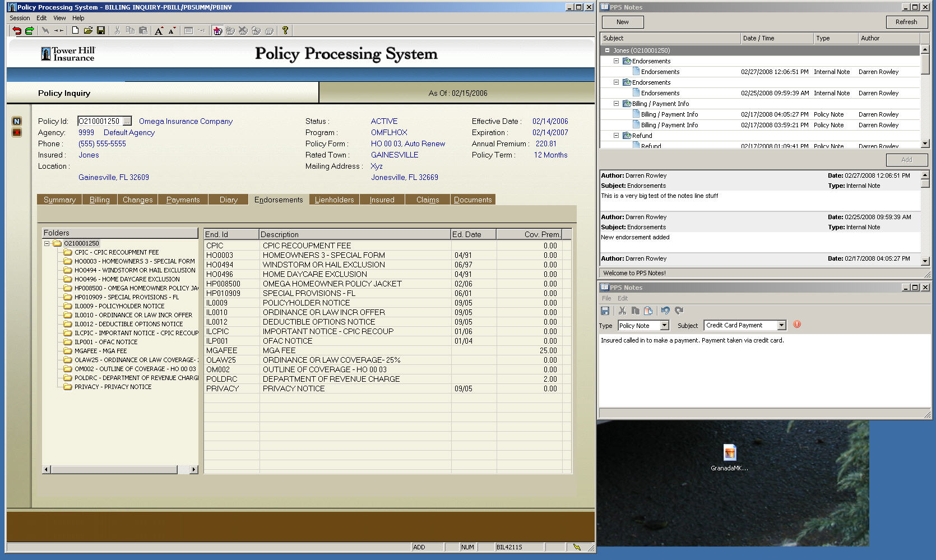Image resolution: width=936 pixels, height=560 pixels.
Task: Switch to the Lienholders tab
Action: [x=334, y=200]
